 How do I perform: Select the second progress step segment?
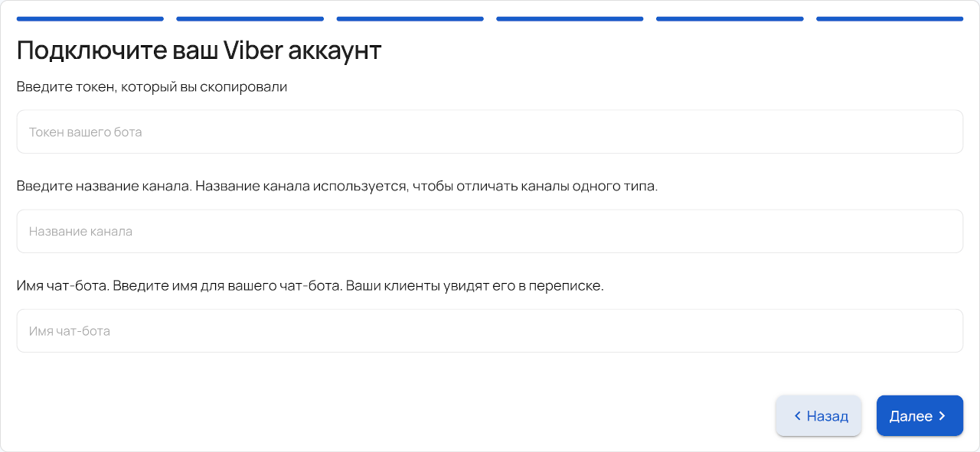tap(250, 18)
